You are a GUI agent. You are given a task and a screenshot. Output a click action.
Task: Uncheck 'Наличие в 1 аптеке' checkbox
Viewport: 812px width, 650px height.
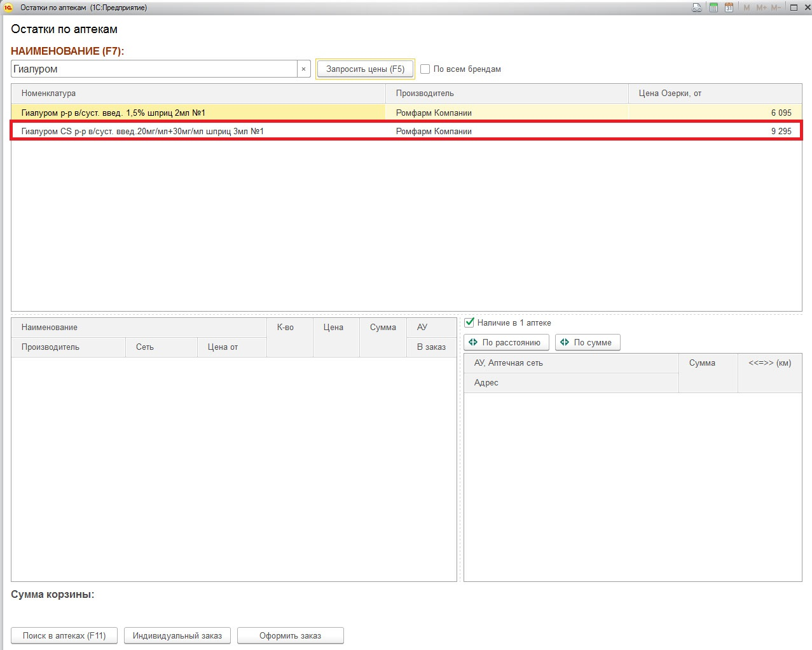tap(469, 322)
